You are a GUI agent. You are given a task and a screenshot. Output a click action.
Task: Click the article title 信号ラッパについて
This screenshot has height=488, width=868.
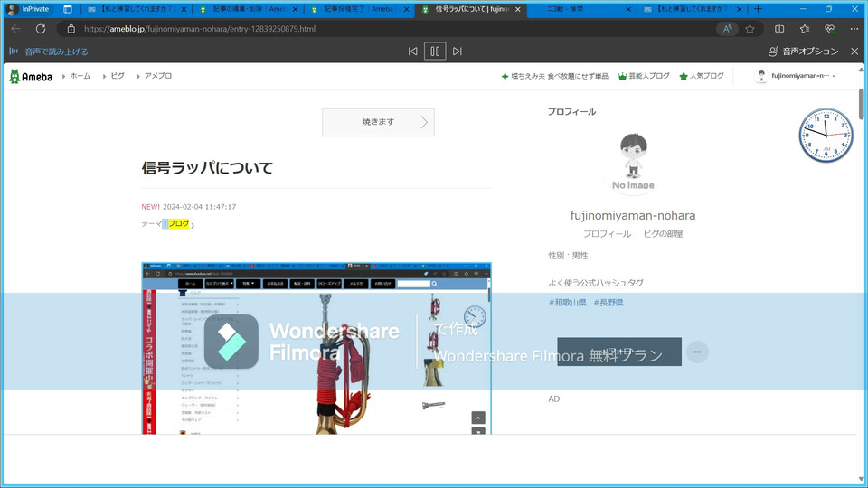coord(207,168)
